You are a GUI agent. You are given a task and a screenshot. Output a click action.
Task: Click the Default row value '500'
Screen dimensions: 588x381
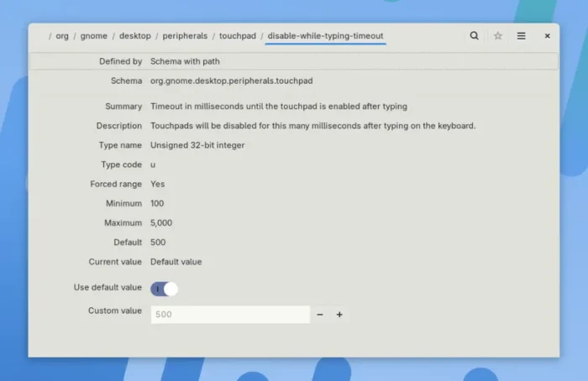coord(158,243)
